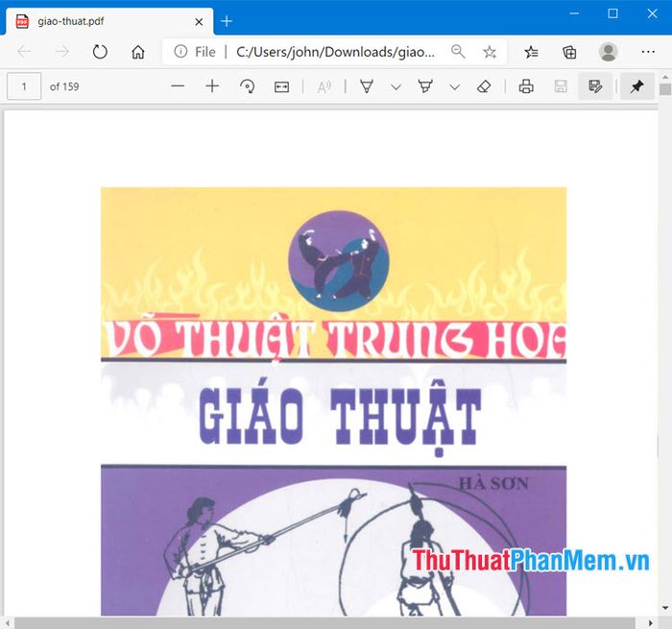Add this page to favorites

(489, 52)
